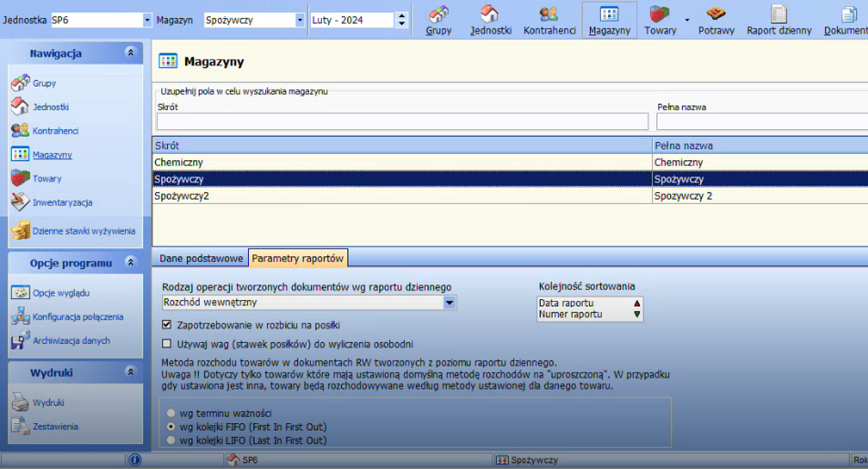The height and width of the screenshot is (469, 868).
Task: Expand the Jednostka SP6 dropdown
Action: tap(147, 20)
